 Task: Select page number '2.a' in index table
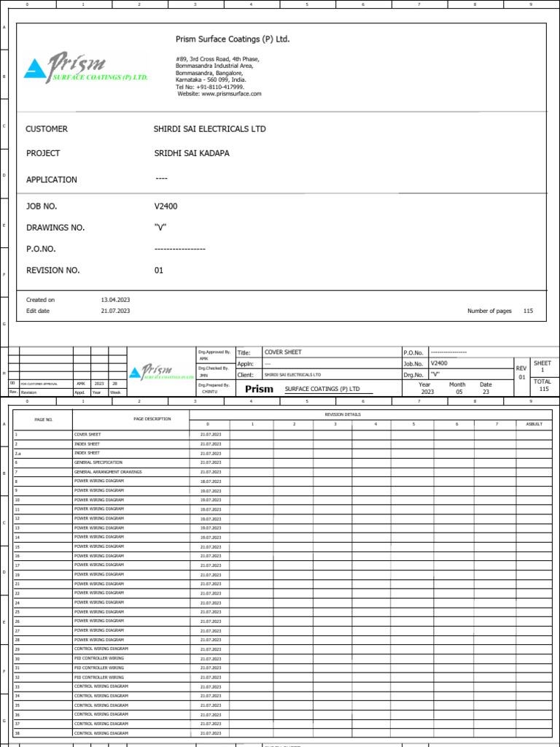coord(17,453)
